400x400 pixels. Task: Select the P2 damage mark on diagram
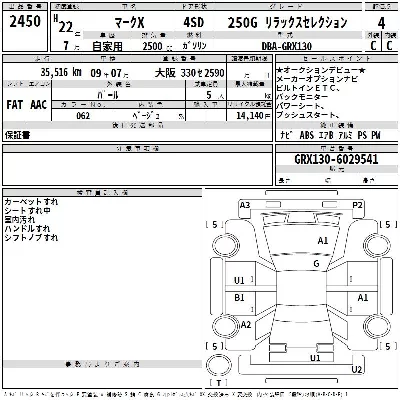(357, 205)
